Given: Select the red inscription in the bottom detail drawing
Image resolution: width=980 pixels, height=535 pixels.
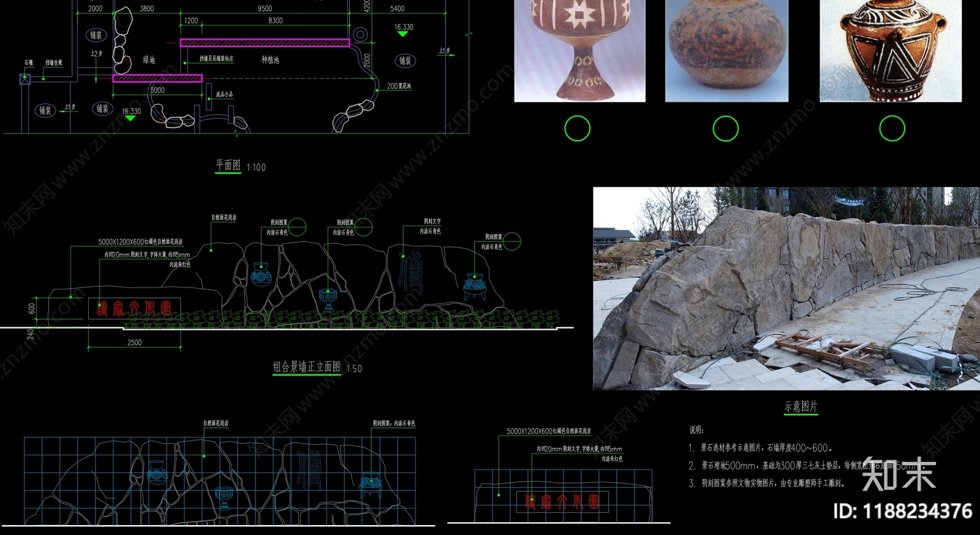Looking at the screenshot, I should point(562,502).
